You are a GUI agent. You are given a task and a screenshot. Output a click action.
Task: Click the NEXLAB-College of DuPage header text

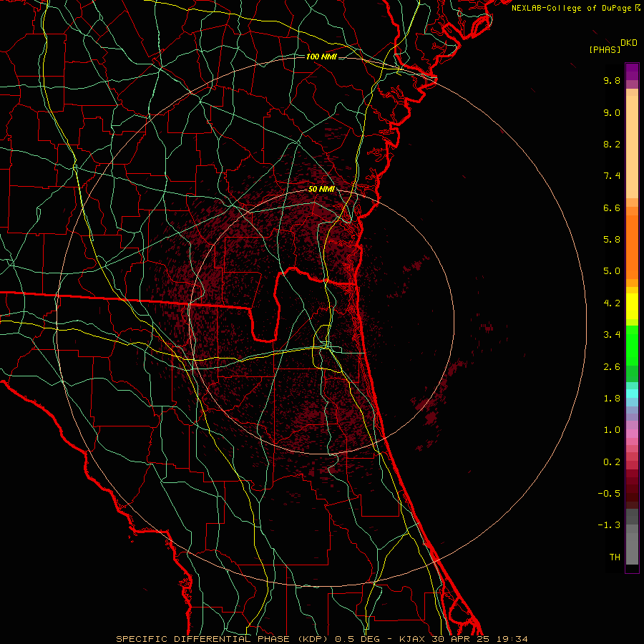point(572,8)
